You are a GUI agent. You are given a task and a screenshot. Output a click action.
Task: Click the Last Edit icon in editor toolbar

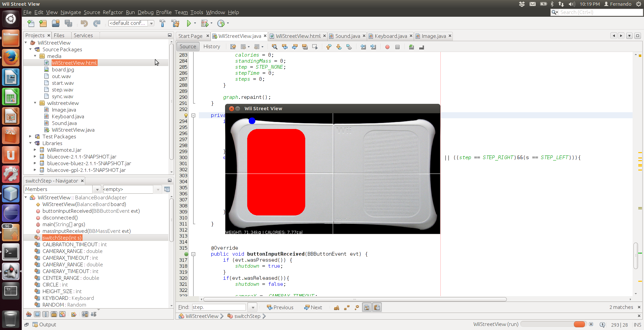pyautogui.click(x=233, y=47)
